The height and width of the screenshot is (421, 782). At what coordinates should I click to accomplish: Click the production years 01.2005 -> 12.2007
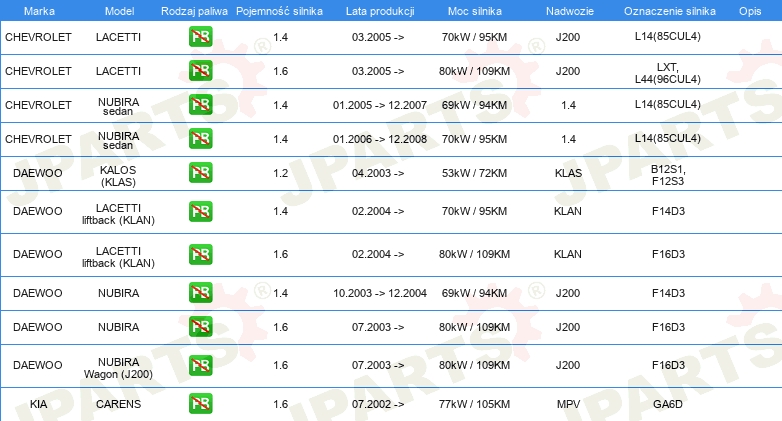380,105
